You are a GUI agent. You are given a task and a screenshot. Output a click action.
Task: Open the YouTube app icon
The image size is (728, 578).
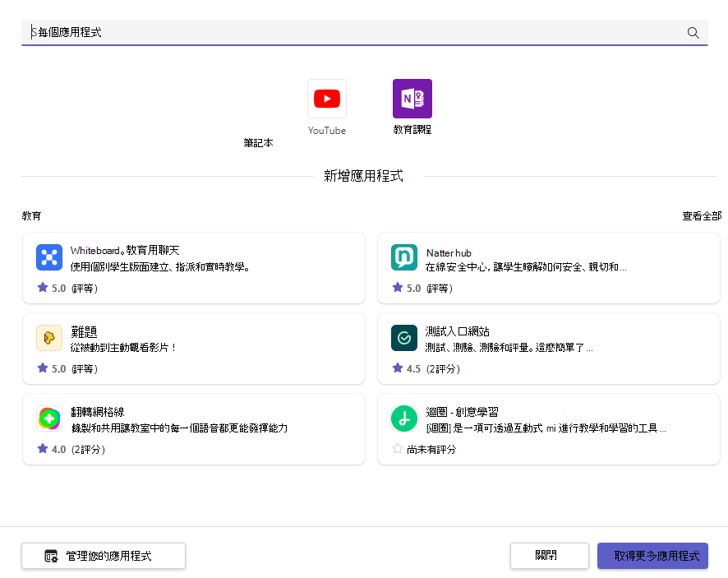327,99
